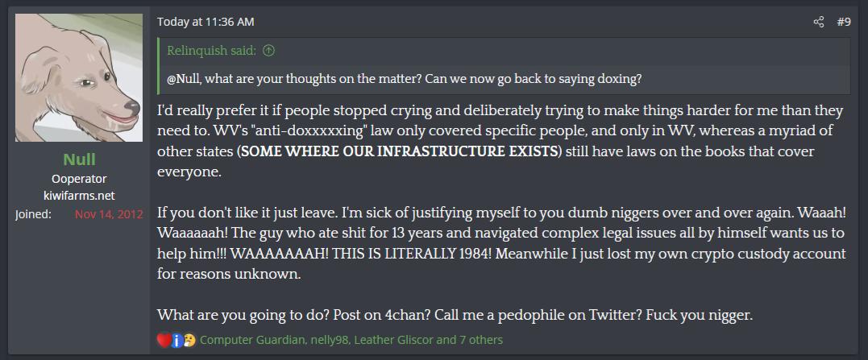Screen dimensions: 868x360
Task: Click the bold 'SOME WHERE OUR INFRASTRUCTURE EXISTS' text
Action: pos(400,151)
